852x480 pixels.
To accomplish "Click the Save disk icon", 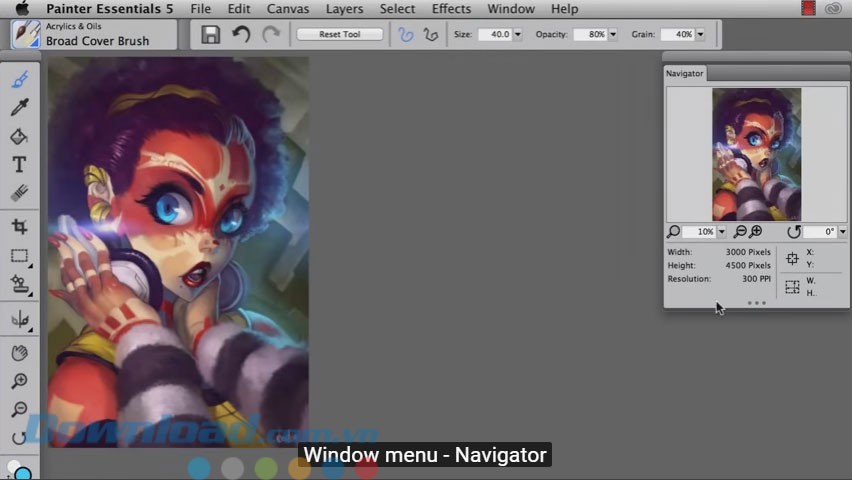I will coord(211,35).
